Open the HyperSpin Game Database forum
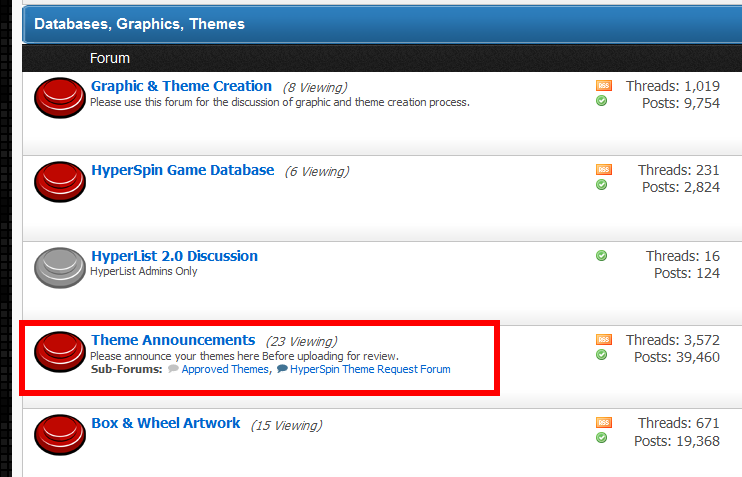The height and width of the screenshot is (477, 742). click(183, 170)
